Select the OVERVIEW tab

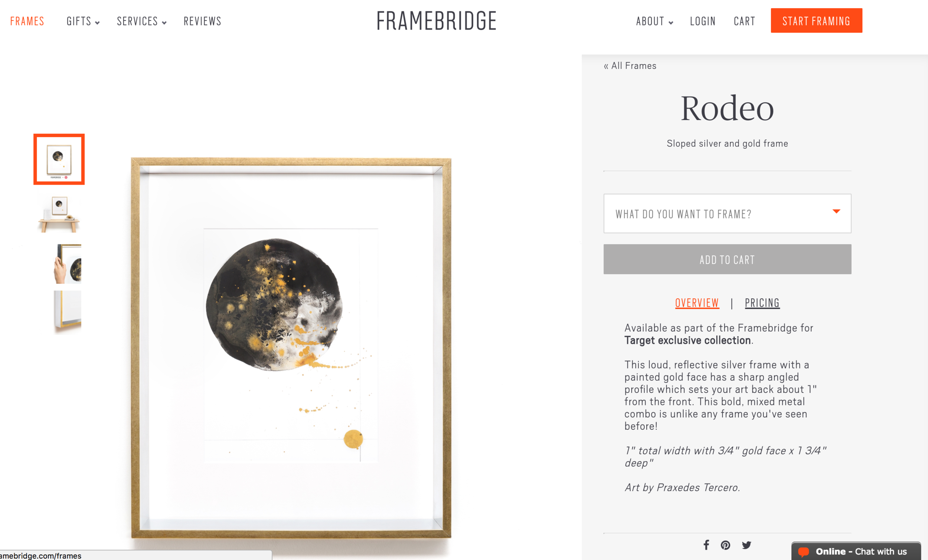point(696,304)
